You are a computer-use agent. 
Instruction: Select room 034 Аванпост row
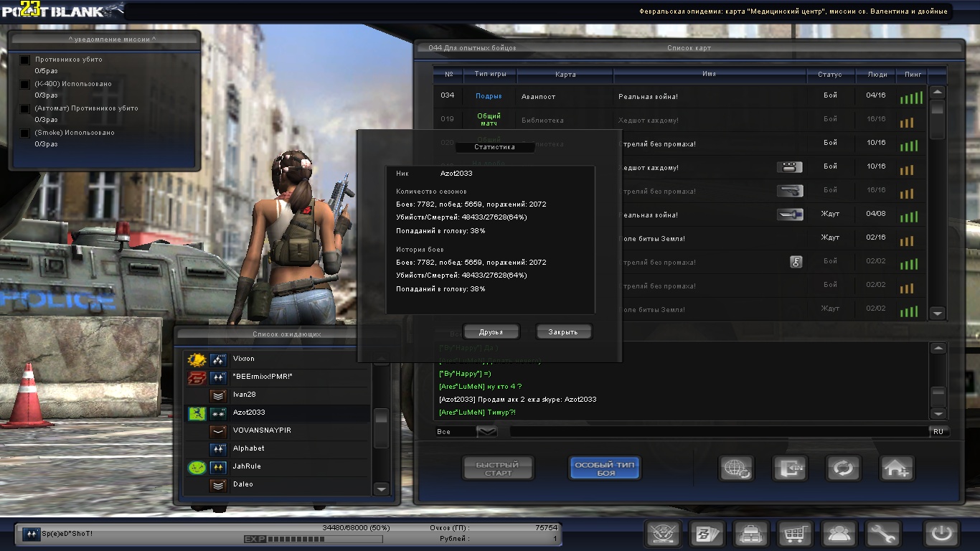point(680,96)
